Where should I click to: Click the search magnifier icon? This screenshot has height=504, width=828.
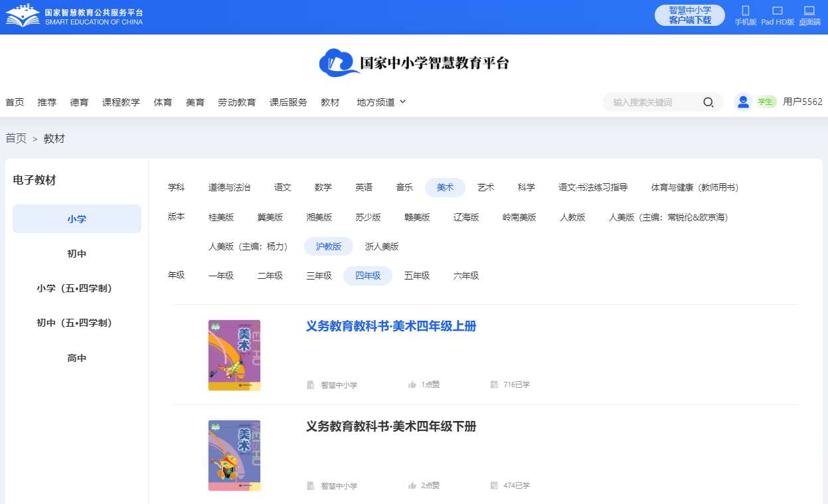[x=708, y=102]
